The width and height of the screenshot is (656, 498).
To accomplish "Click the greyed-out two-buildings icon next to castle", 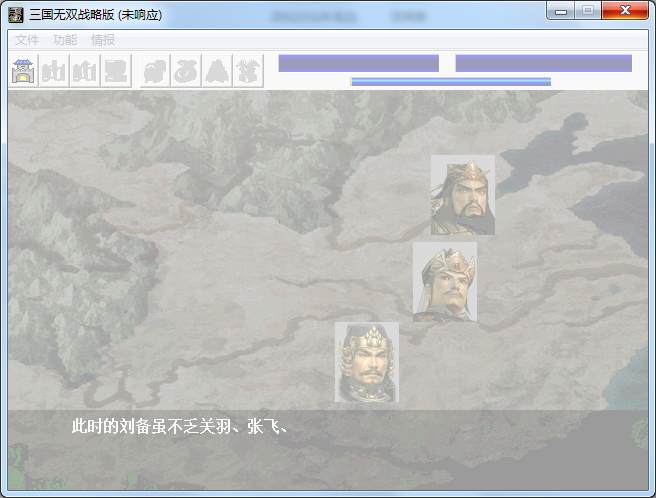I will click(x=54, y=71).
